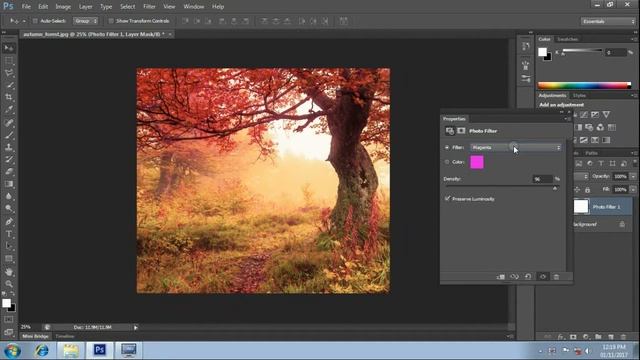The height and width of the screenshot is (360, 640).
Task: Select the Path Selection tool
Action: [x=9, y=247]
